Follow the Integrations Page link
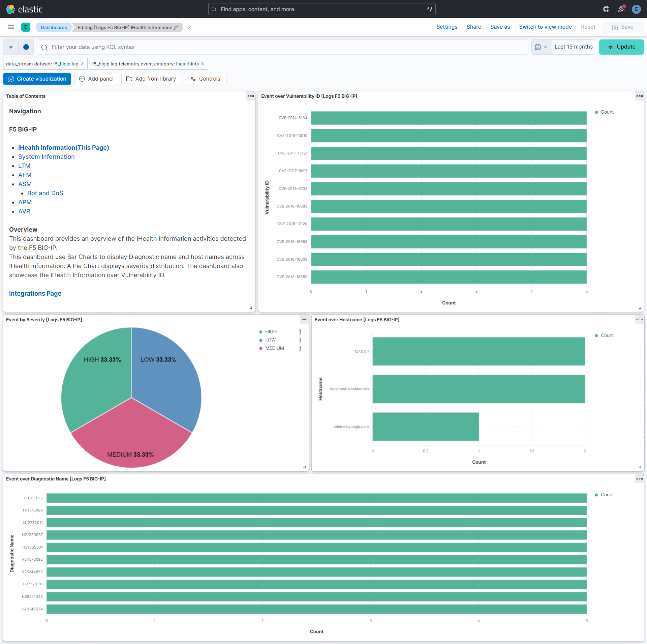Screen dimensions: 647x644 pyautogui.click(x=35, y=293)
